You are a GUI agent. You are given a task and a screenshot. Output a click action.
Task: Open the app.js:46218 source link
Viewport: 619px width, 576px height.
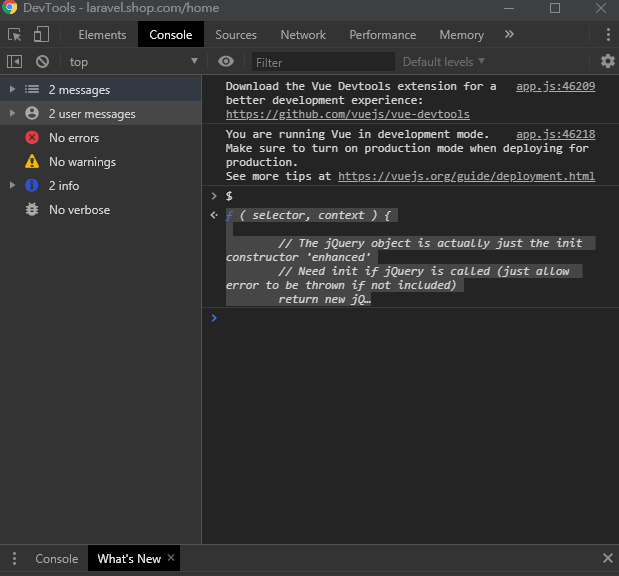[x=555, y=134]
